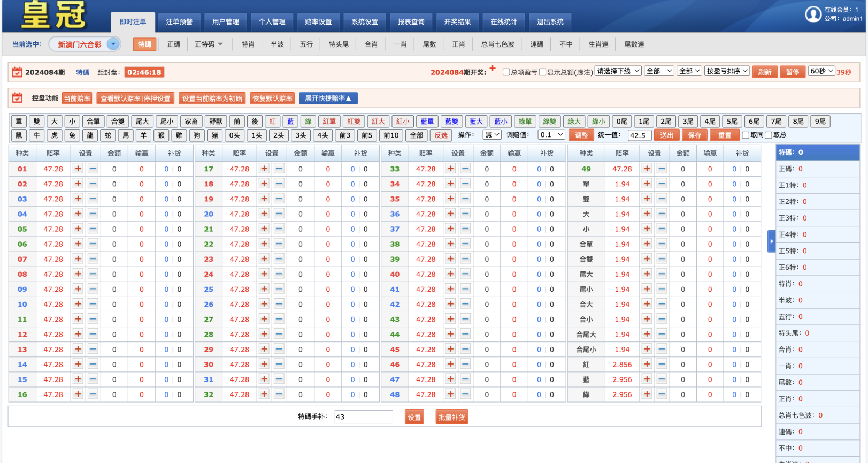Image resolution: width=868 pixels, height=463 pixels.
Task: Click 恢复默认赔率 button
Action: (x=273, y=98)
